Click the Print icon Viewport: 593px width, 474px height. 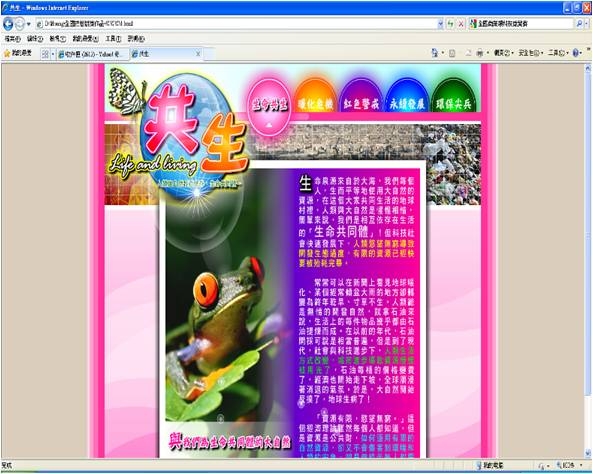480,53
